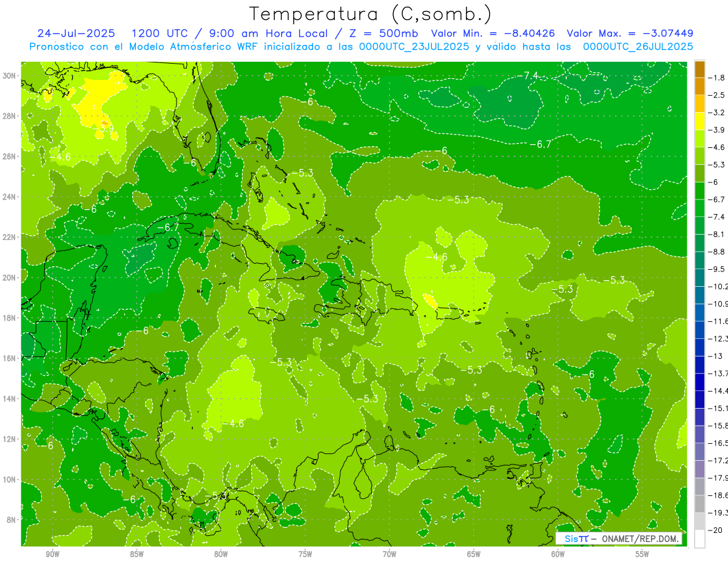Click the dark orange swatch atop the colorbar
The height and width of the screenshot is (562, 728).
tap(699, 69)
